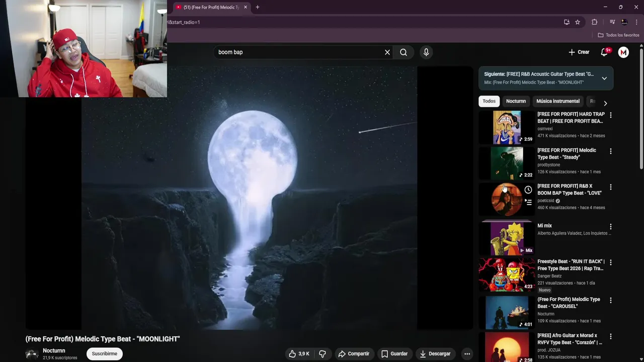Go to the Danger Beatz channel
This screenshot has width=644, height=362.
[x=549, y=276]
